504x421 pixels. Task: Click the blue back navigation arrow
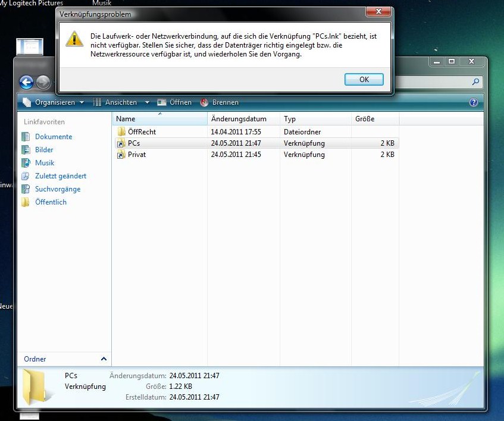[26, 83]
